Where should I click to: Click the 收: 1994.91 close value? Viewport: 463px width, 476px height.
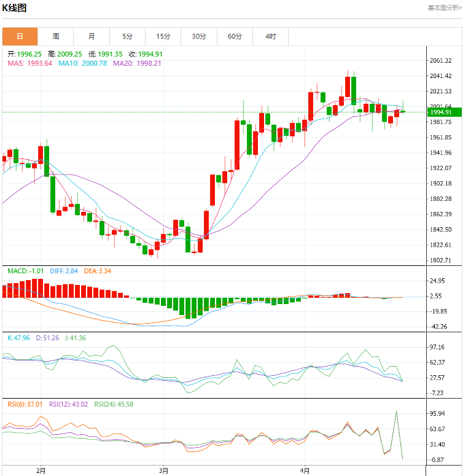pyautogui.click(x=146, y=54)
